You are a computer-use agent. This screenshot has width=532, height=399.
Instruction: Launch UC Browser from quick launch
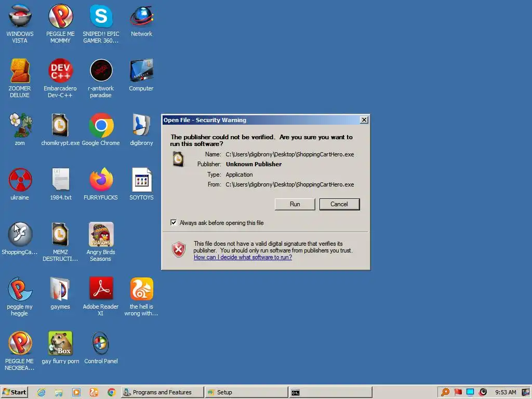click(x=94, y=393)
